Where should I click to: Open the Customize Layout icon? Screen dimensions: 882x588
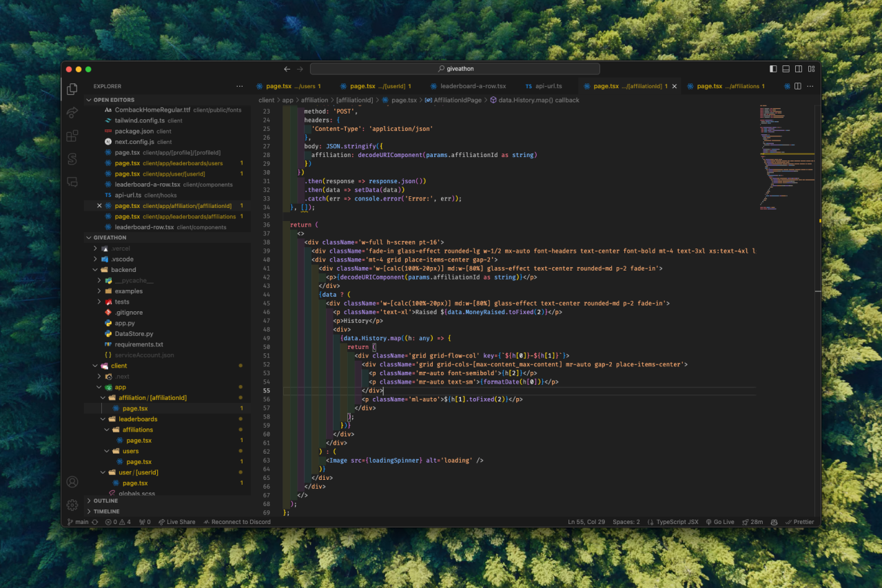pos(811,69)
